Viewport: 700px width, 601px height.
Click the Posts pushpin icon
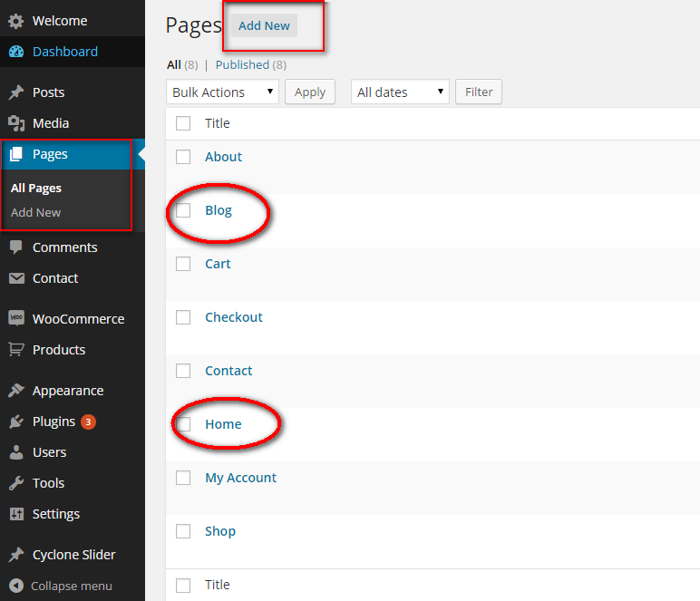point(16,92)
